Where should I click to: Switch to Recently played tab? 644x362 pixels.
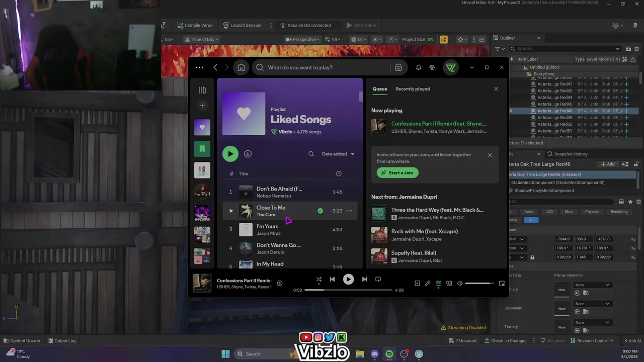click(x=413, y=89)
